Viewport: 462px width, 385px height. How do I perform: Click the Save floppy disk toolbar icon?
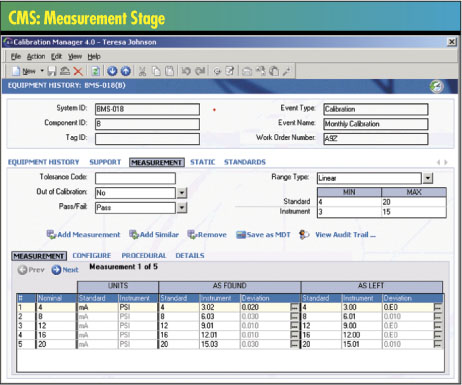click(x=51, y=71)
